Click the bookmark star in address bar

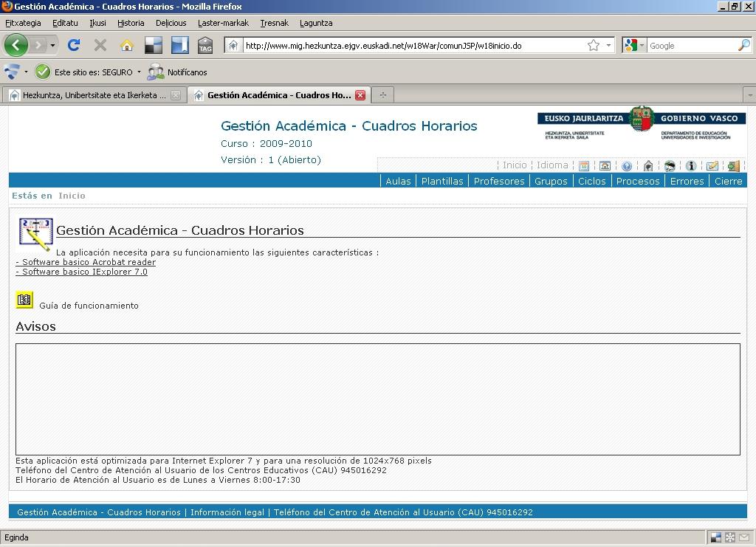click(x=594, y=46)
